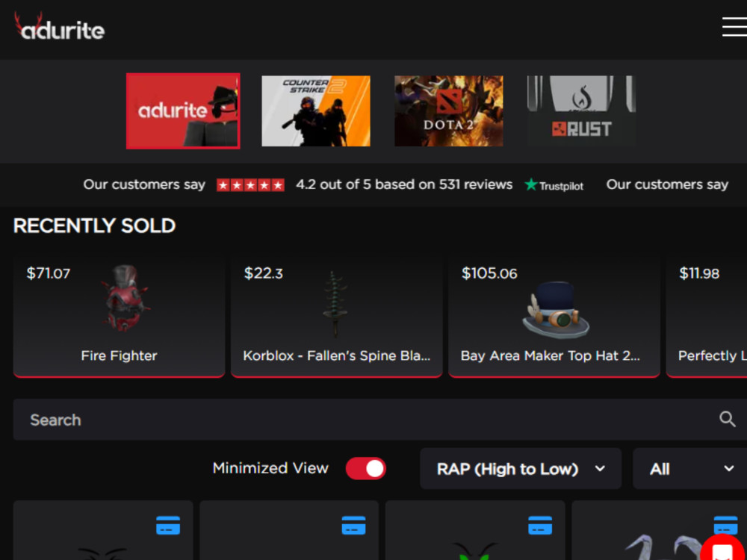Click the $22.3 price text
The height and width of the screenshot is (560, 747).
tap(264, 273)
